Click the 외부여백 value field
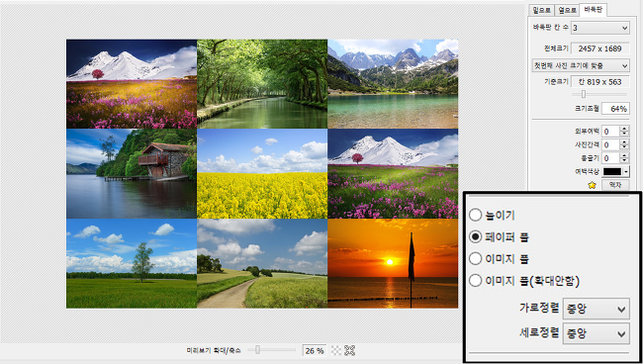 610,132
